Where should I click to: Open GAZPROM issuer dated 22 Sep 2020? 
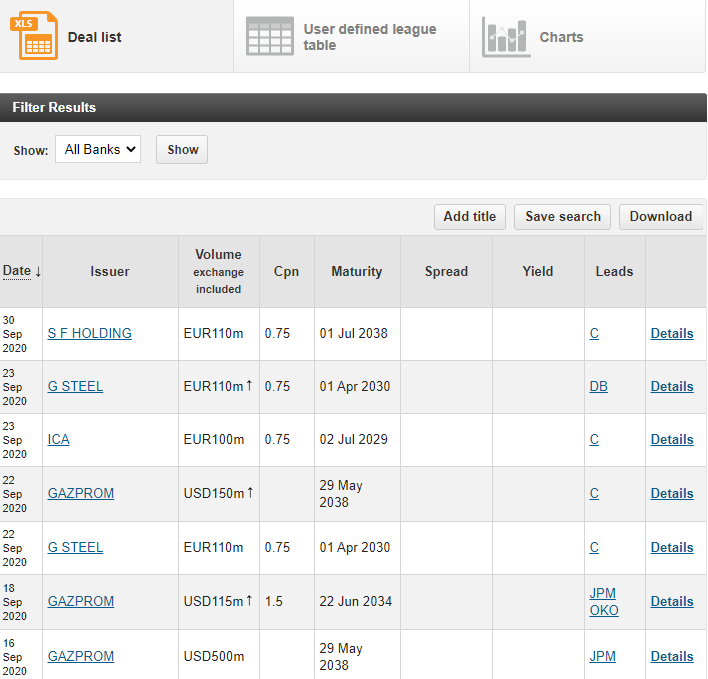pyautogui.click(x=81, y=493)
